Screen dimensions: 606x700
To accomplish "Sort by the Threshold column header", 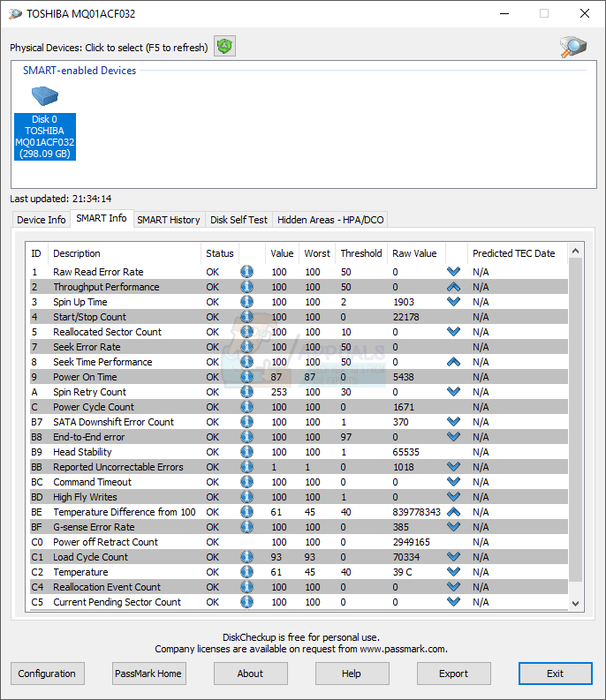I will [361, 253].
